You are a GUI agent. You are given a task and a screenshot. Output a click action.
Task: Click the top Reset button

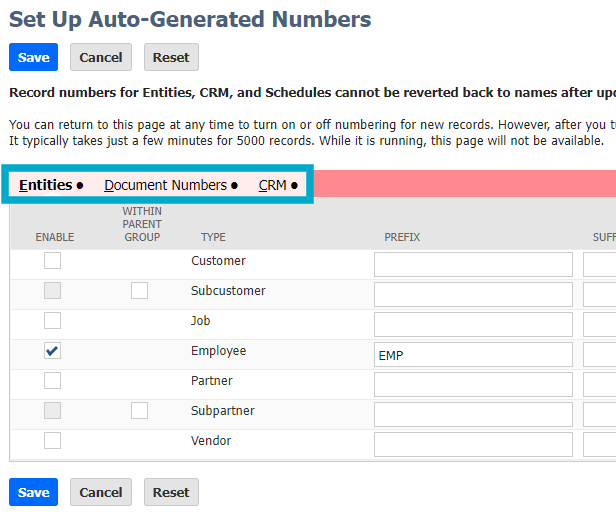tap(171, 57)
